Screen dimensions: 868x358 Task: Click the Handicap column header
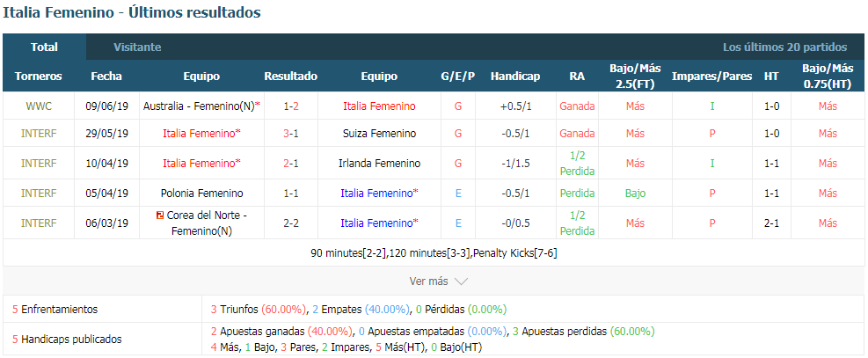515,77
